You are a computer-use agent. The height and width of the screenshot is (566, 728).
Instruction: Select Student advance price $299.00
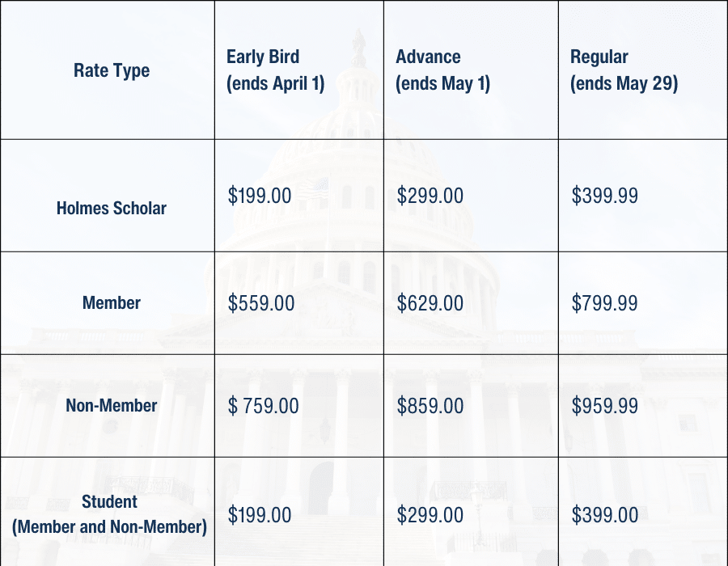(x=430, y=515)
